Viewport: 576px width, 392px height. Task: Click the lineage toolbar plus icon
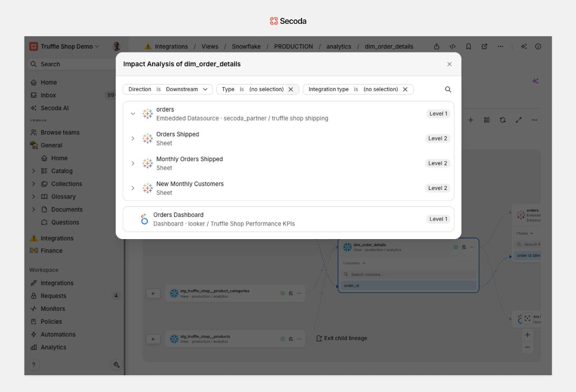pos(471,120)
